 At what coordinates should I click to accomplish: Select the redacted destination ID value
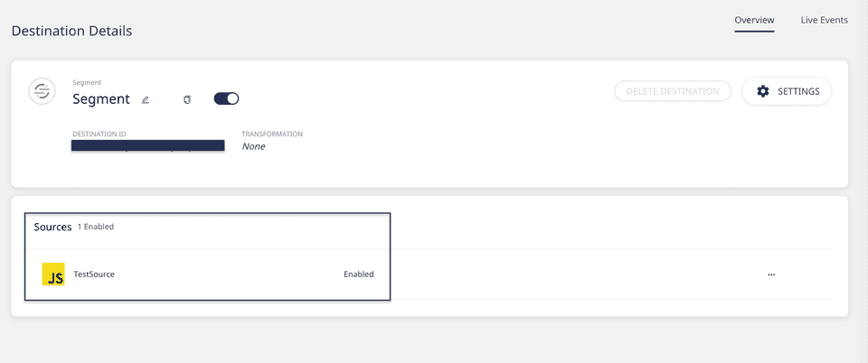pyautogui.click(x=148, y=145)
